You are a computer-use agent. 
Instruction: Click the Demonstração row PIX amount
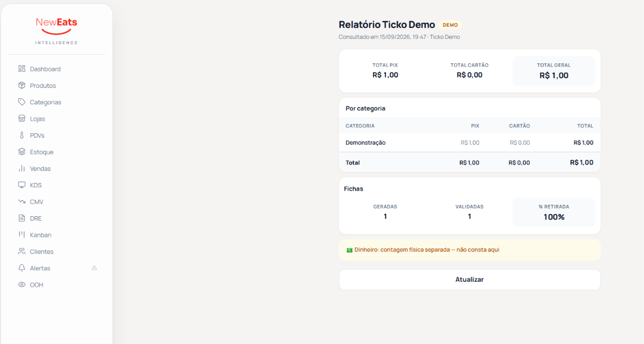coord(470,143)
